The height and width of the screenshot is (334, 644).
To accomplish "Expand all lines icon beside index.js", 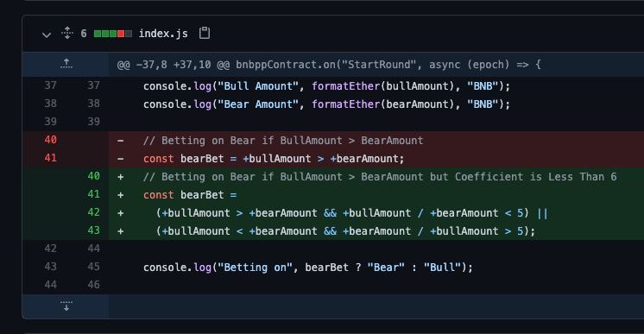I will (x=67, y=34).
